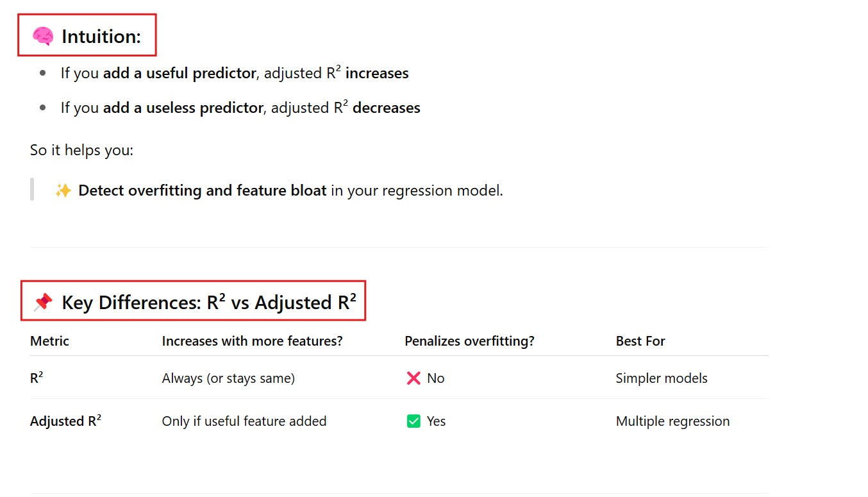Click the brain emoji beside Intuition
Screen dimensions: 868x497
[43, 37]
